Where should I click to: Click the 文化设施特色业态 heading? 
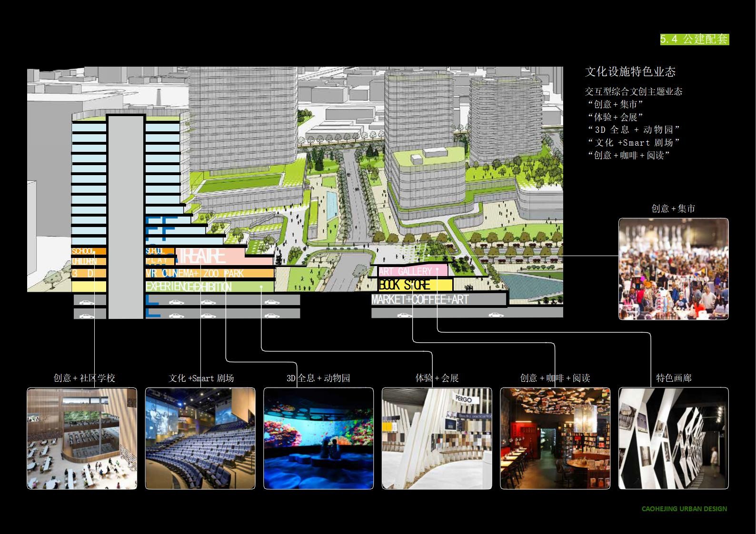(x=630, y=72)
